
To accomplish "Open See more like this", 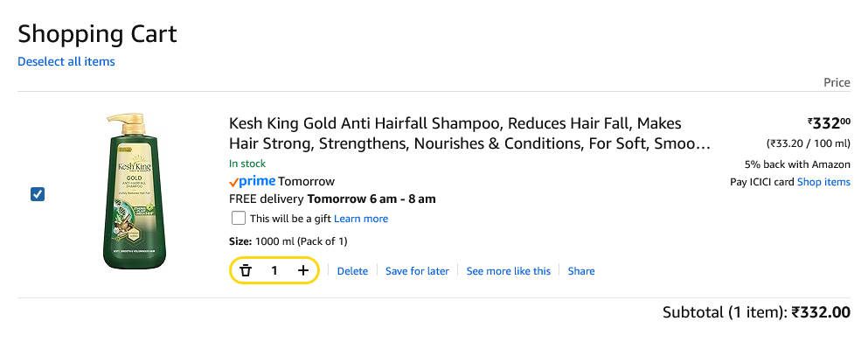I will coord(509,271).
